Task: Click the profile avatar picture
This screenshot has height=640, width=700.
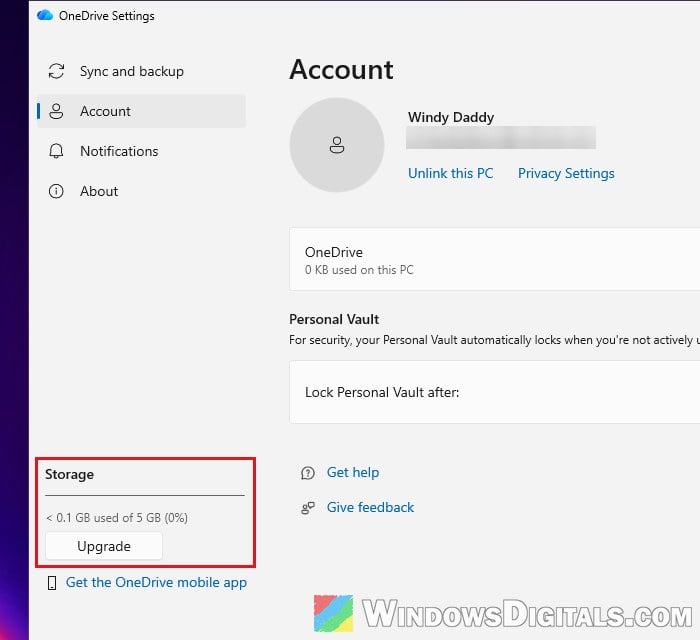Action: coord(337,145)
